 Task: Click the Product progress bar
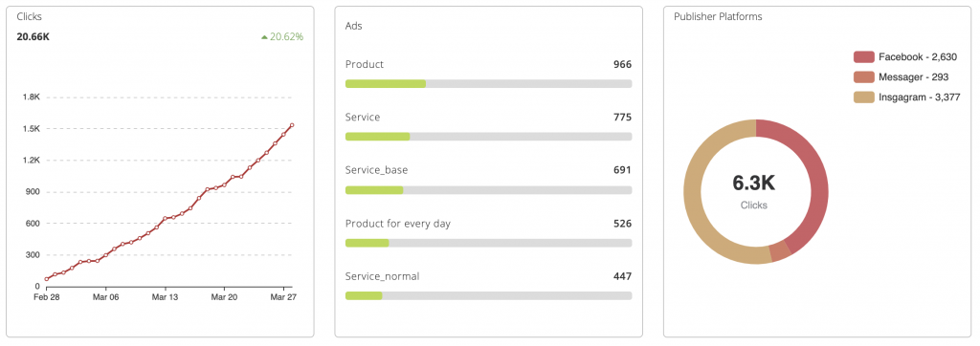(x=488, y=84)
